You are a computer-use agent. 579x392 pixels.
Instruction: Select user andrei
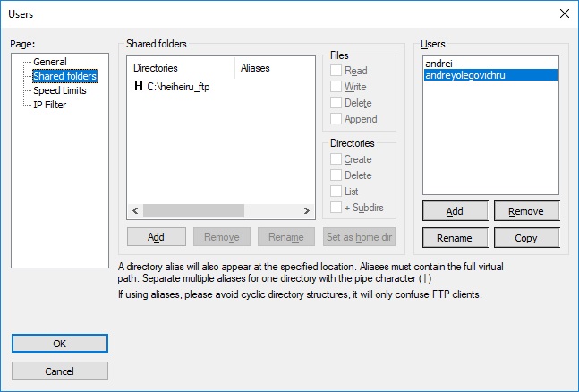click(x=490, y=64)
